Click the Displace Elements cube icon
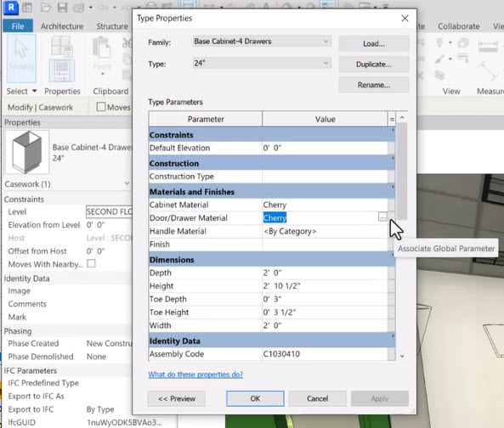This screenshot has height=428, width=504. click(x=439, y=76)
